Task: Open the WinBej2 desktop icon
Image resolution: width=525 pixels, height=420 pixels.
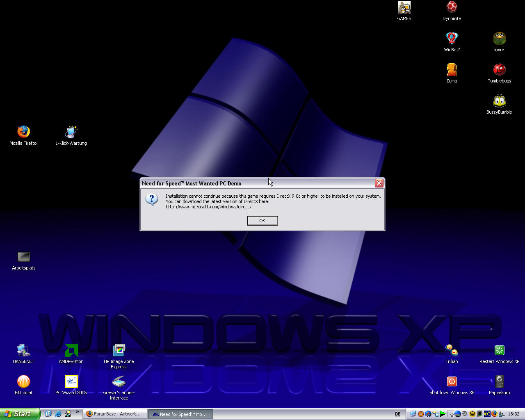Action: click(x=452, y=42)
